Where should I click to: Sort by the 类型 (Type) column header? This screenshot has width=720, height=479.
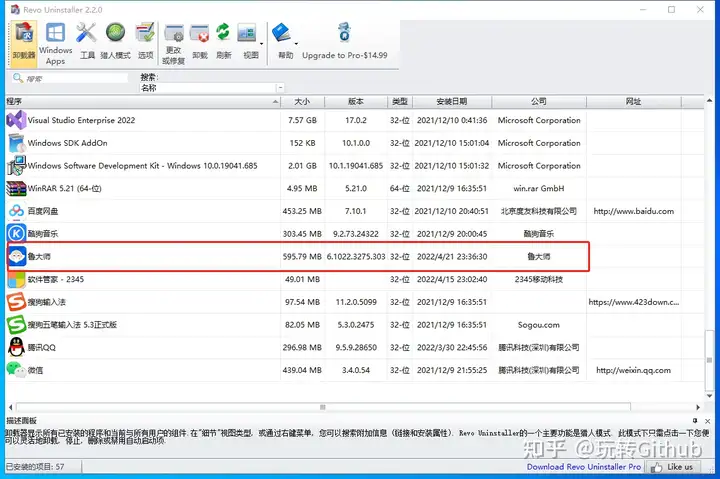click(x=400, y=101)
